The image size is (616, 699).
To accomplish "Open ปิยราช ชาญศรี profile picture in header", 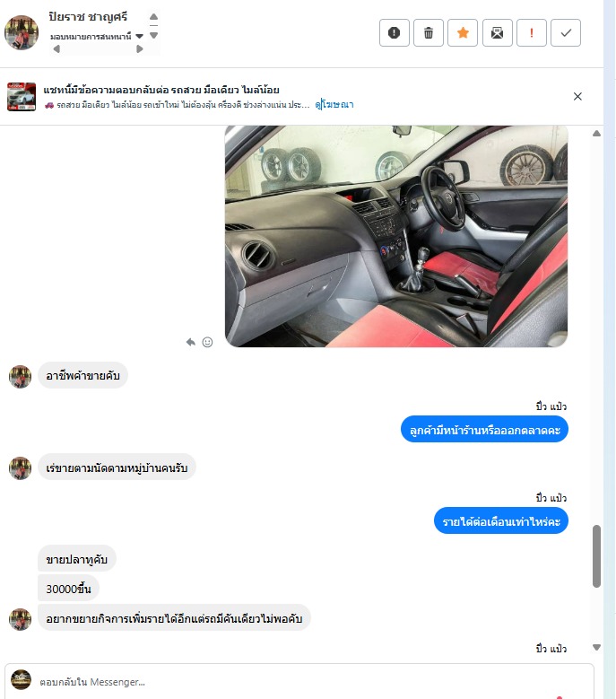I will pyautogui.click(x=22, y=32).
